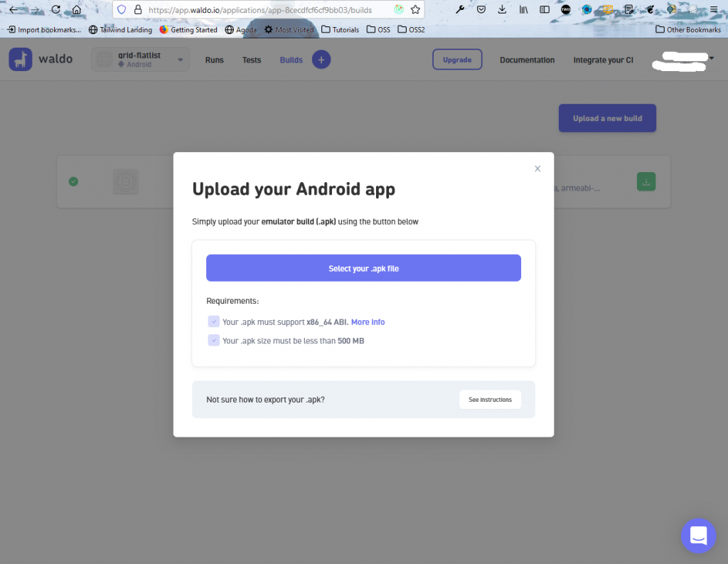Click the Upgrade button
This screenshot has width=728, height=564.
pyautogui.click(x=457, y=60)
